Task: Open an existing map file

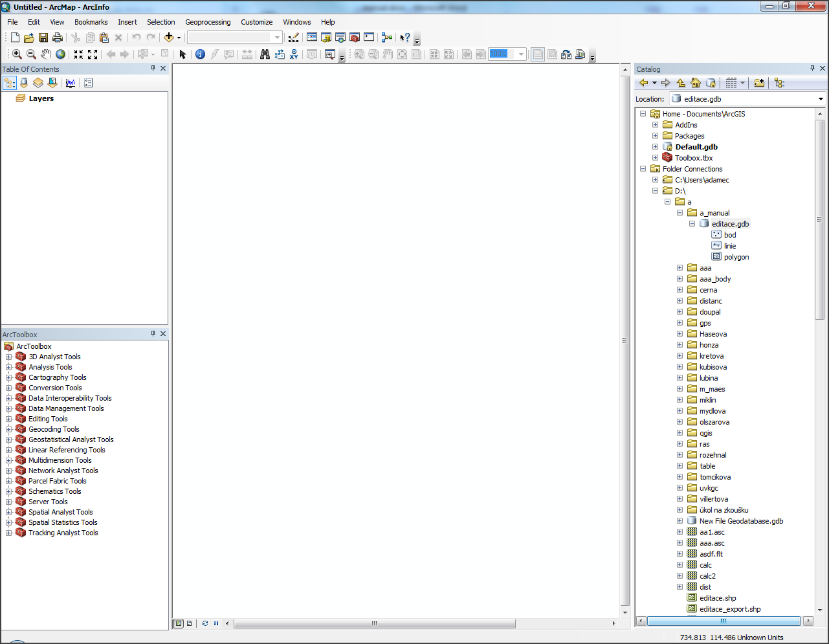Action: (29, 38)
